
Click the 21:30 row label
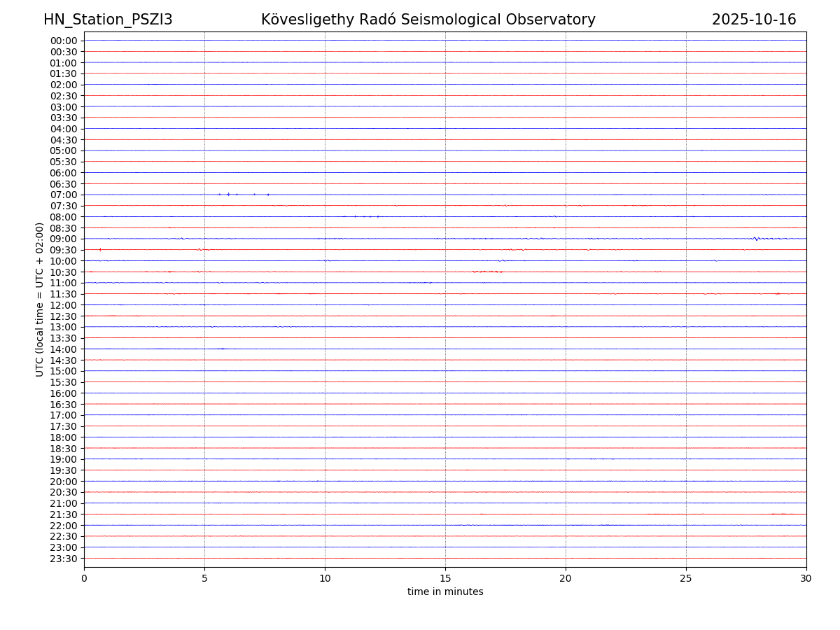63,514
